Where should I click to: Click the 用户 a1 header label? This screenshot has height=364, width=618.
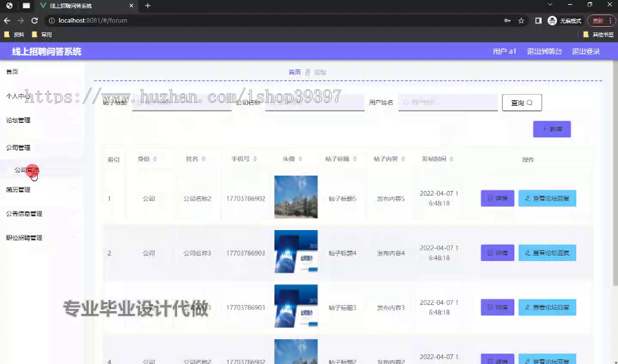tap(504, 52)
